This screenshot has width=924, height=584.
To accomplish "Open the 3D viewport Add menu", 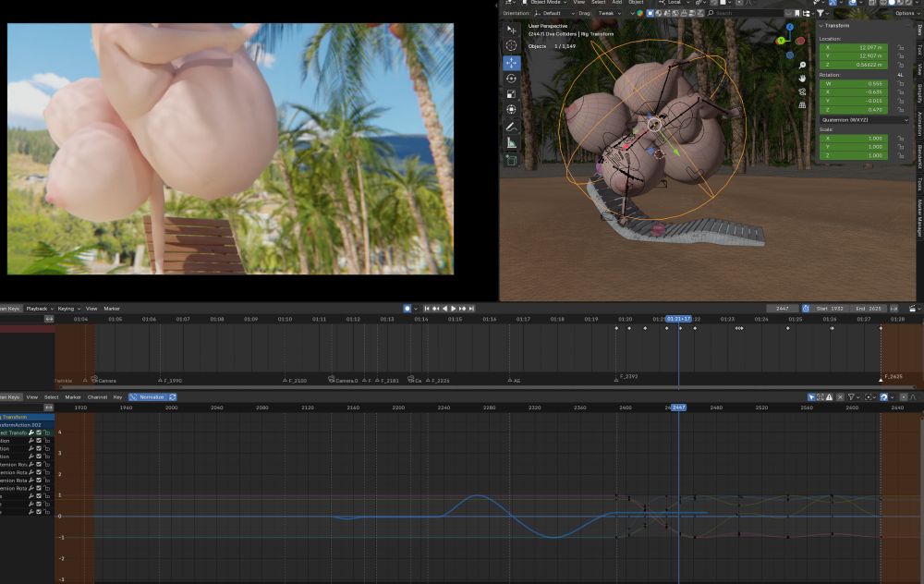I will [616, 3].
